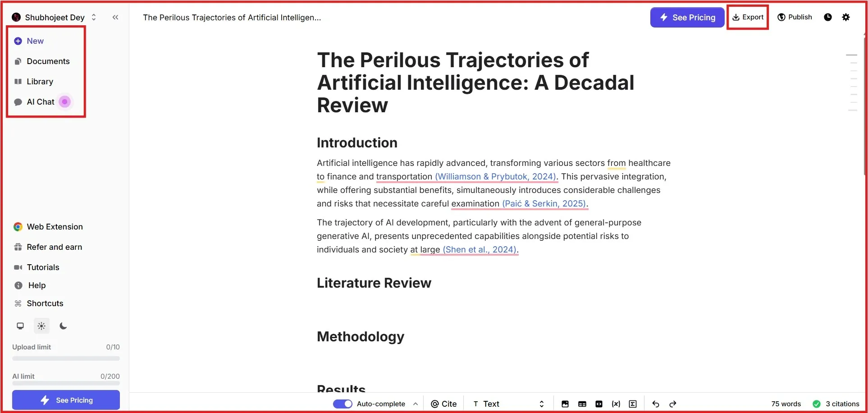Open the Text style dropdown

coord(508,404)
